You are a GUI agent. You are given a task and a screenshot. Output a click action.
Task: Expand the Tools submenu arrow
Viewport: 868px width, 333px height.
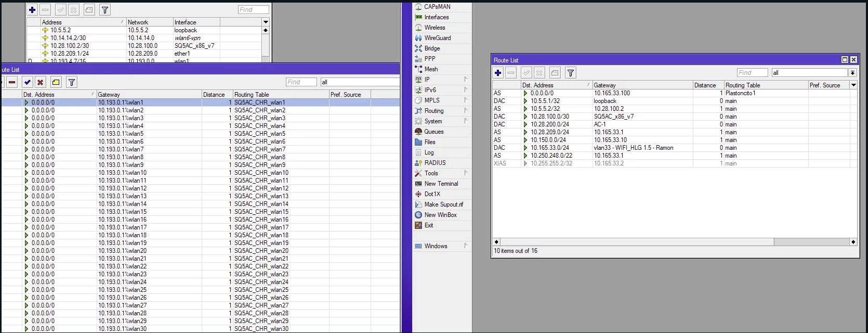click(x=466, y=173)
